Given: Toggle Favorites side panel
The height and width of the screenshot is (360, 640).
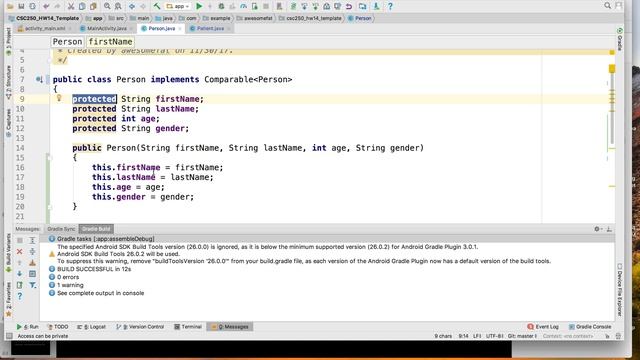Looking at the screenshot, I should tap(8, 300).
